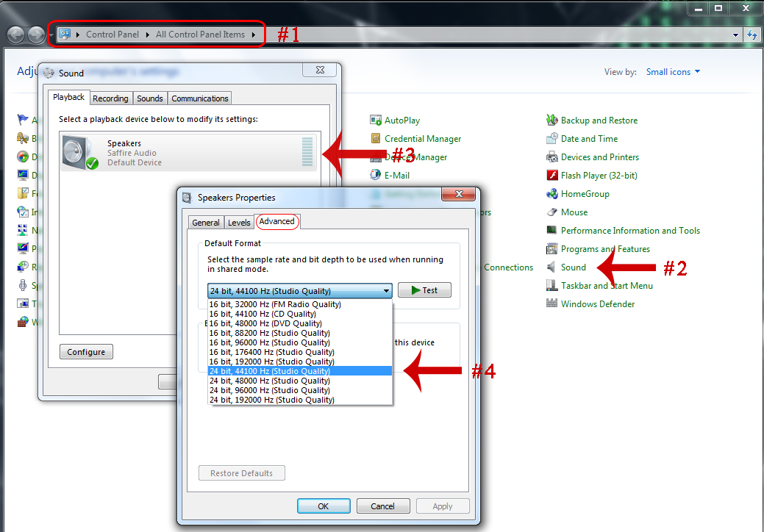Image resolution: width=764 pixels, height=532 pixels.
Task: Switch to the Playback tab
Action: pos(68,97)
